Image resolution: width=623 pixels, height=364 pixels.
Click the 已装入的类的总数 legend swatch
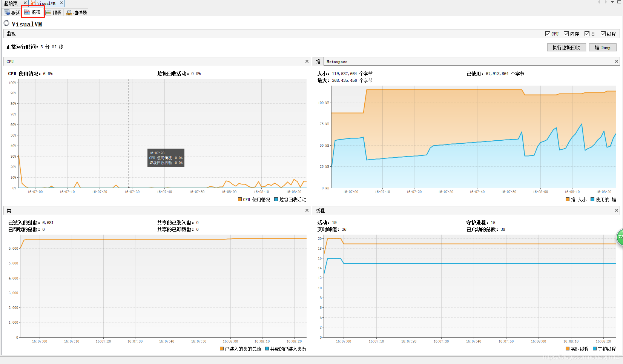(222, 349)
